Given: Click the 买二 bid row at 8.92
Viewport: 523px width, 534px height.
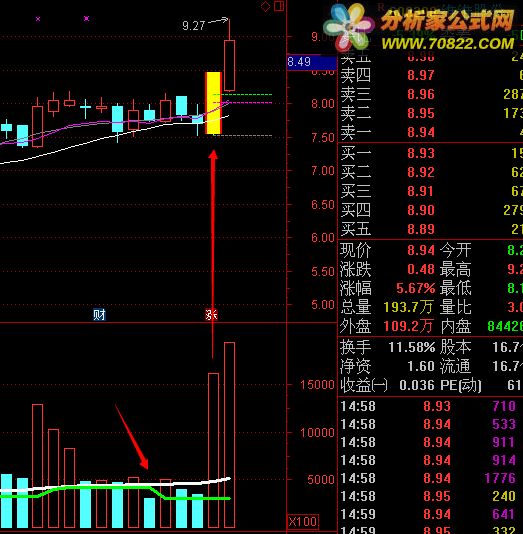Looking at the screenshot, I should (432, 172).
